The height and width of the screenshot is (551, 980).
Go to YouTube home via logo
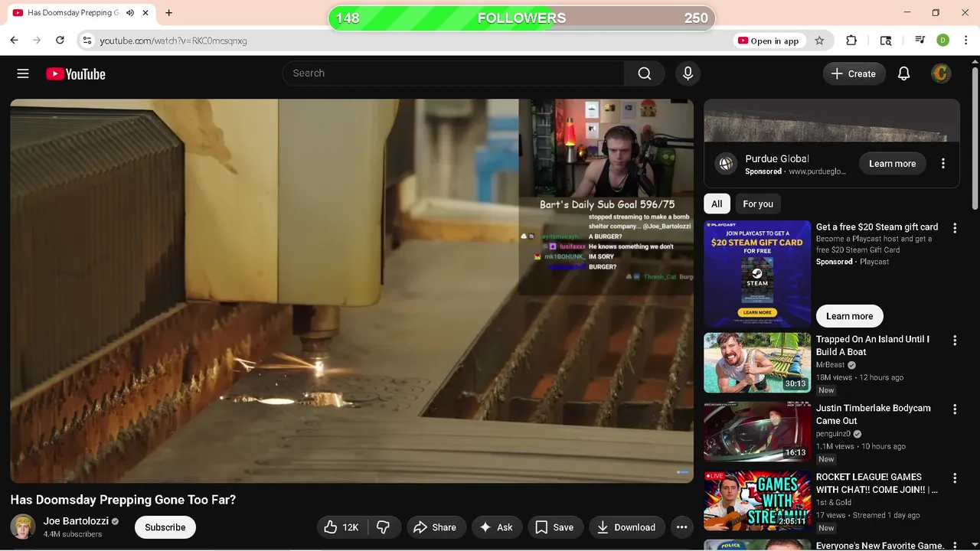(75, 73)
